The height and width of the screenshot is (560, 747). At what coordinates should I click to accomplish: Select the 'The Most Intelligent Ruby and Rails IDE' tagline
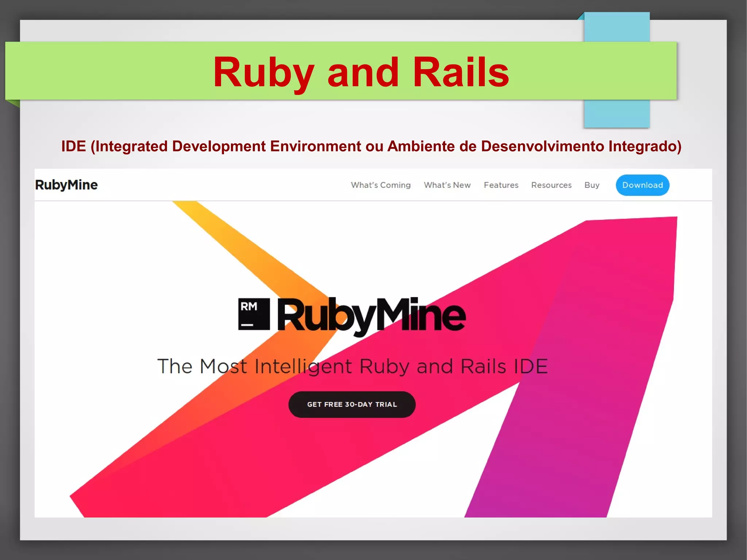coord(352,366)
